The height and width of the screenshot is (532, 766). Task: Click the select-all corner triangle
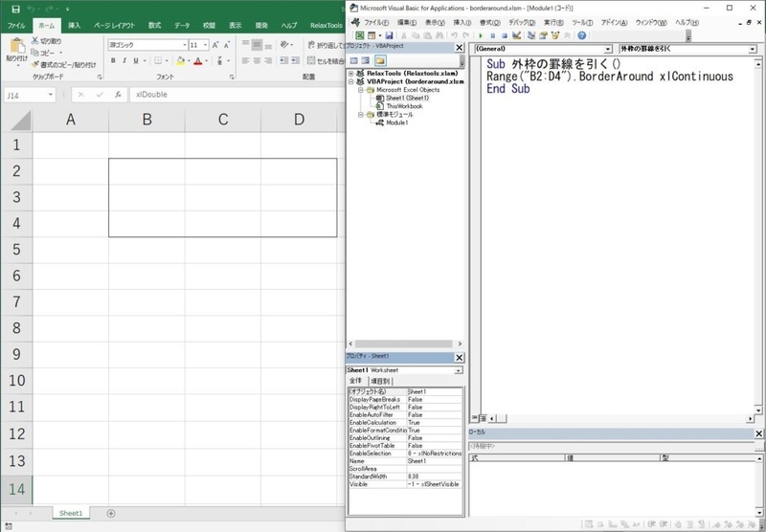[20, 120]
